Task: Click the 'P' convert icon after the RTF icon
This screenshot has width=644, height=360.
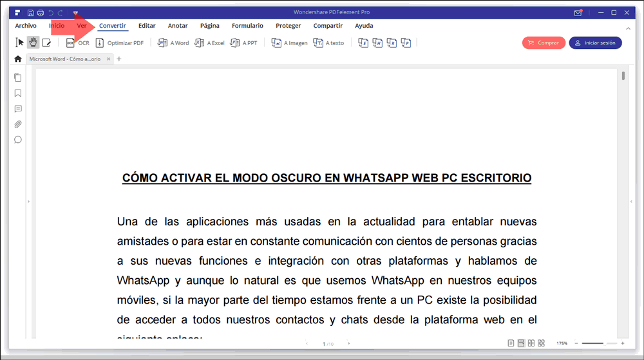Action: 406,43
